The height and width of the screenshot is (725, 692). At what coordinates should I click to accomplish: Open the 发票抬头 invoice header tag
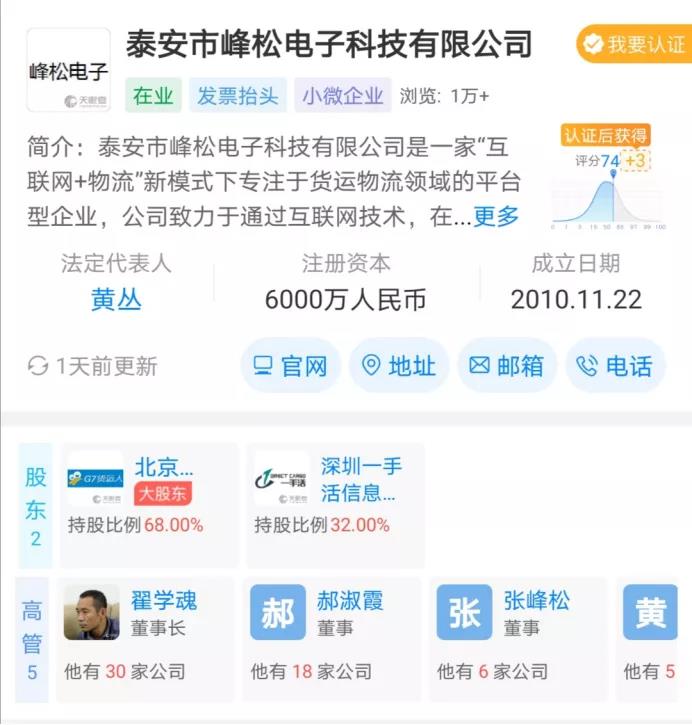(238, 96)
